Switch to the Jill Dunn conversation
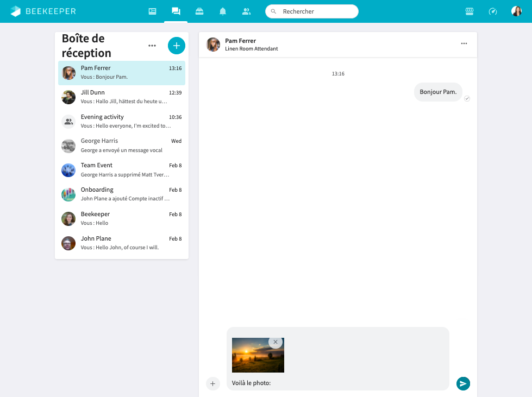Screen dimensions: 532x397 (x=122, y=97)
